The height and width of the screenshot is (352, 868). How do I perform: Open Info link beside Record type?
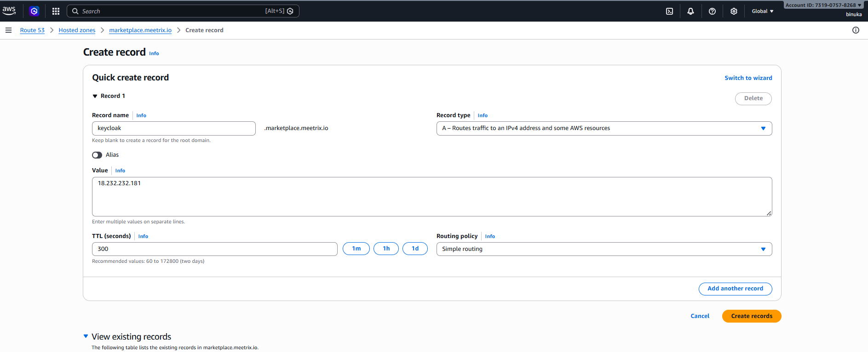coord(483,115)
